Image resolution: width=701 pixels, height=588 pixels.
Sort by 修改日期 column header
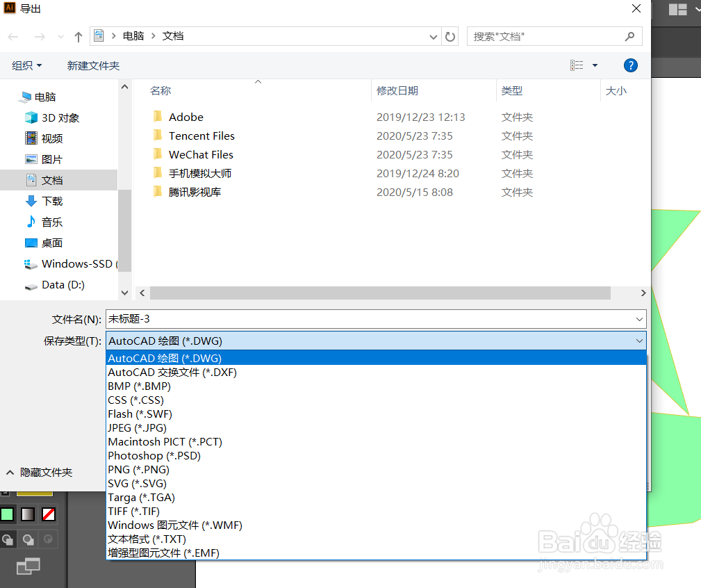coord(397,91)
